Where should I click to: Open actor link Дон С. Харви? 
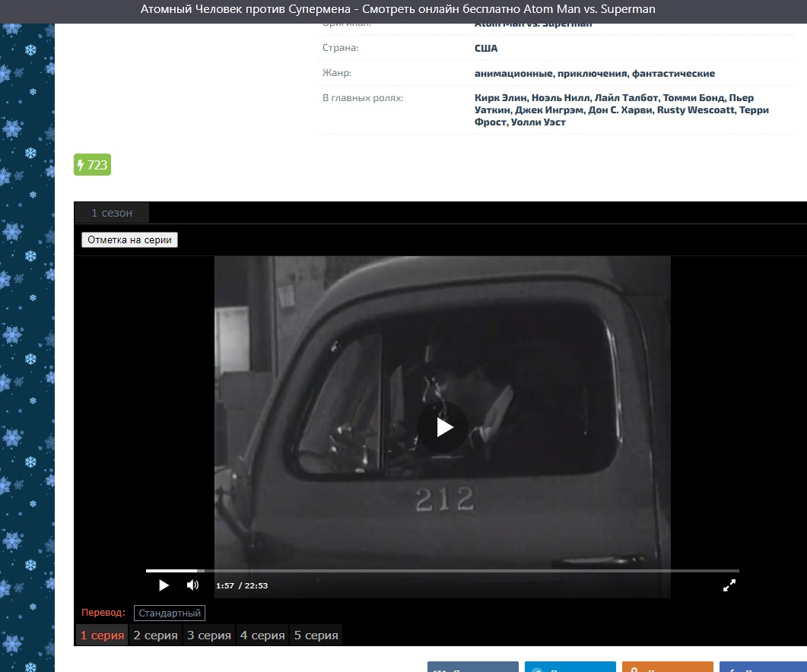tap(620, 109)
